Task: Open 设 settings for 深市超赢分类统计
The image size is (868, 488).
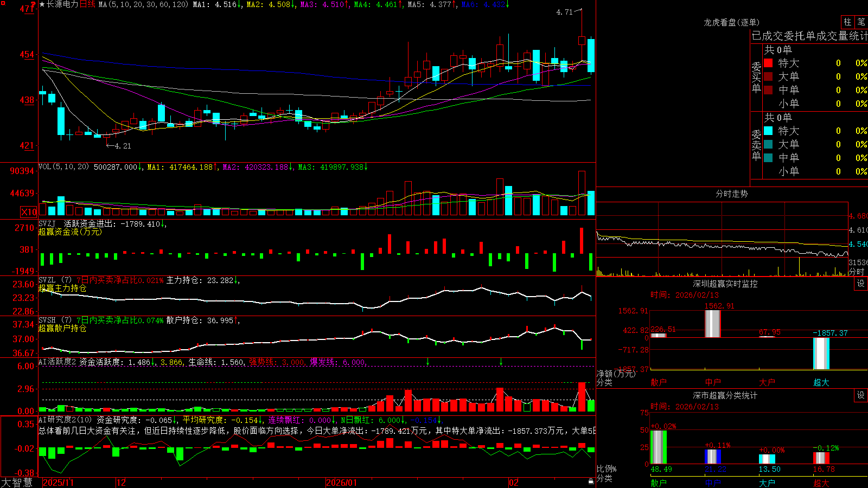Action: [x=861, y=395]
